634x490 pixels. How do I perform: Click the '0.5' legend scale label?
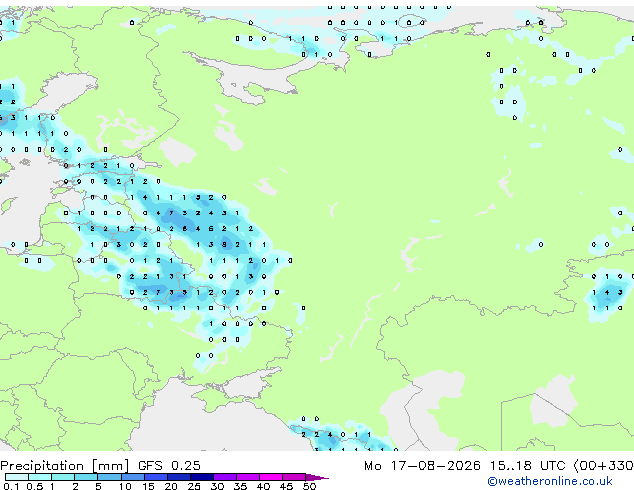[x=34, y=486]
